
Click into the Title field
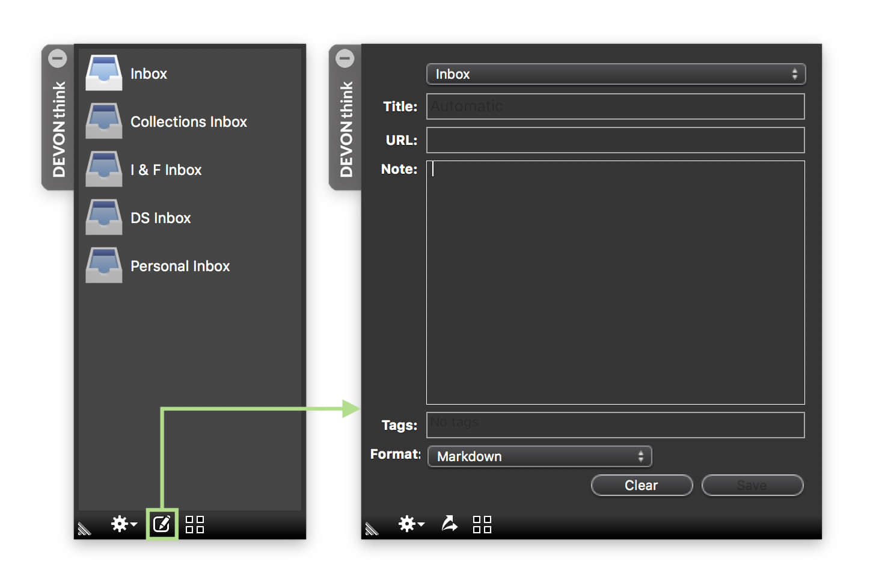615,106
